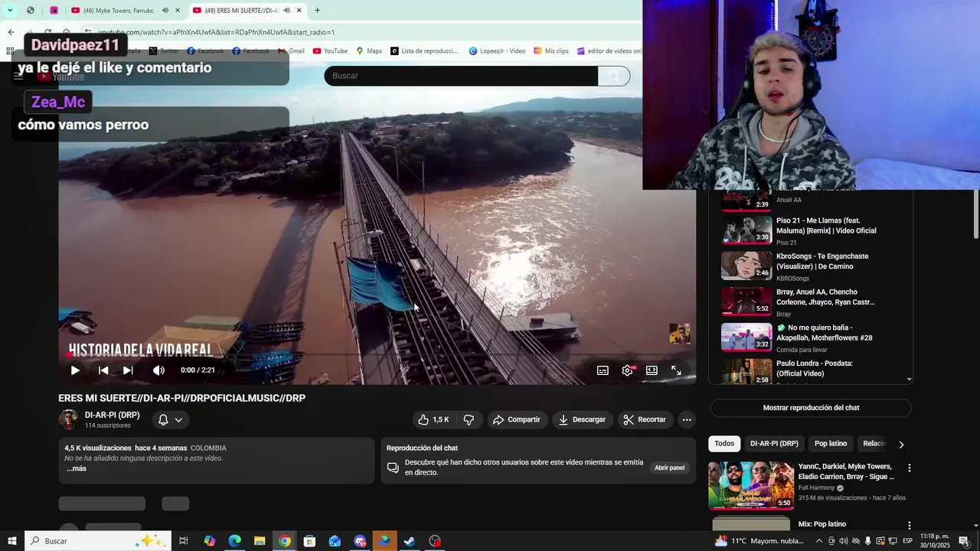Click the Descargar download button

point(582,419)
